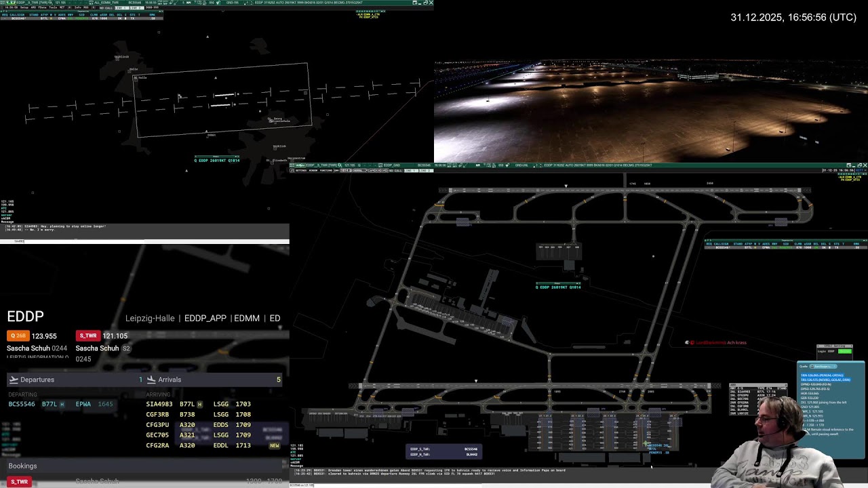
Task: Click the Arrivals landing plane icon
Action: click(x=151, y=380)
